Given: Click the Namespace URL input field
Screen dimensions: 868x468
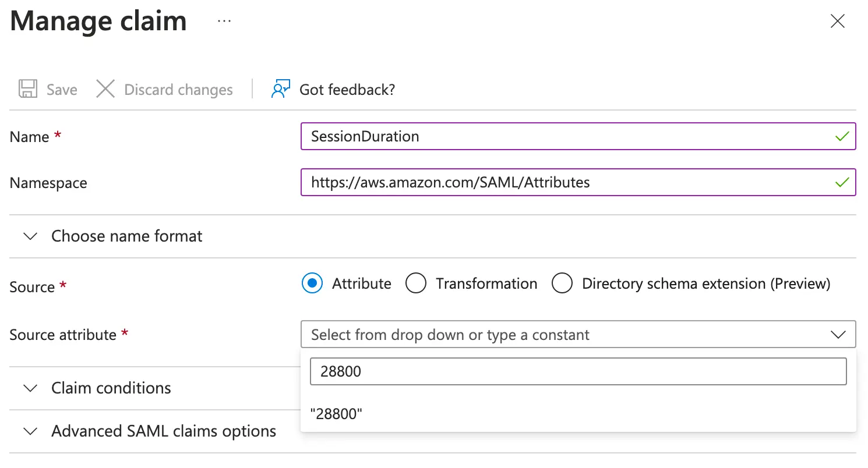Looking at the screenshot, I should [x=565, y=183].
